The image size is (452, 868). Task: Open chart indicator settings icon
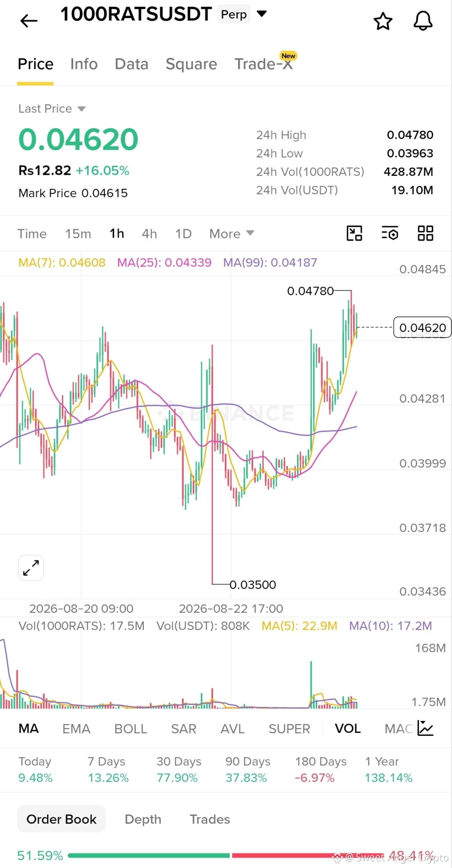[390, 233]
